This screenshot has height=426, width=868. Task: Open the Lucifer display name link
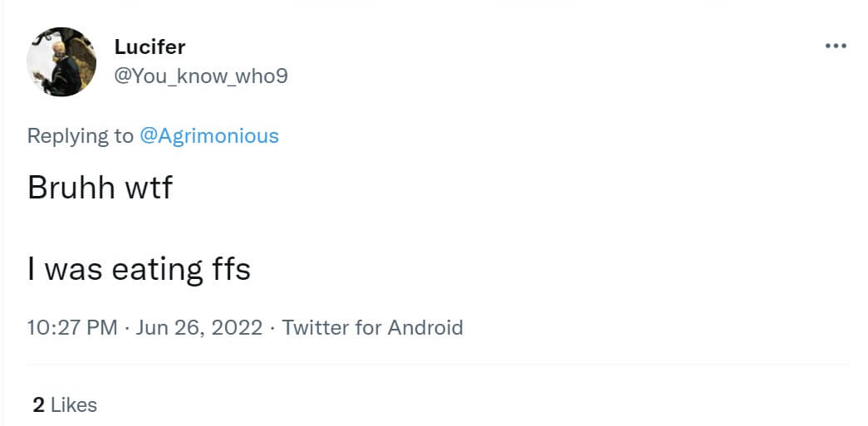(x=150, y=47)
